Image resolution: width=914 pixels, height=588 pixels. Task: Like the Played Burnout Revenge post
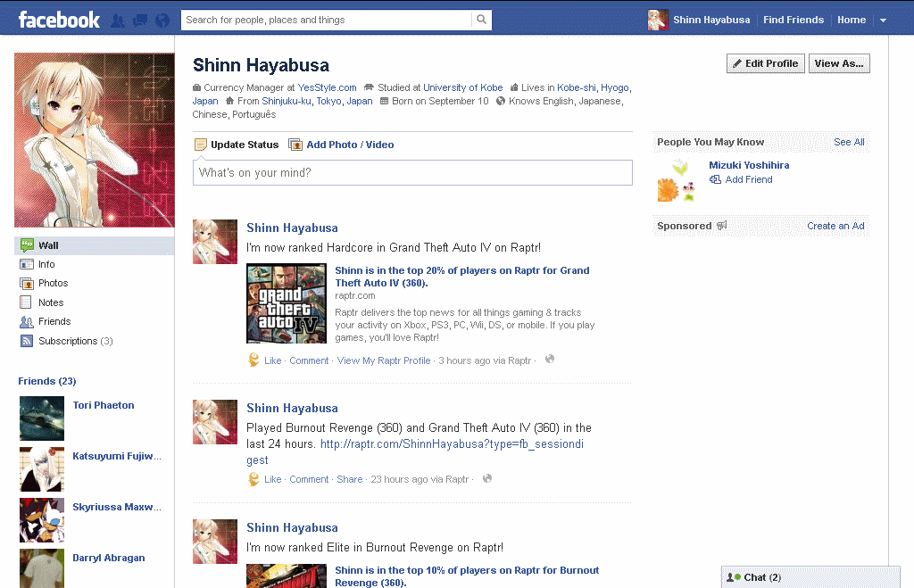tap(273, 479)
